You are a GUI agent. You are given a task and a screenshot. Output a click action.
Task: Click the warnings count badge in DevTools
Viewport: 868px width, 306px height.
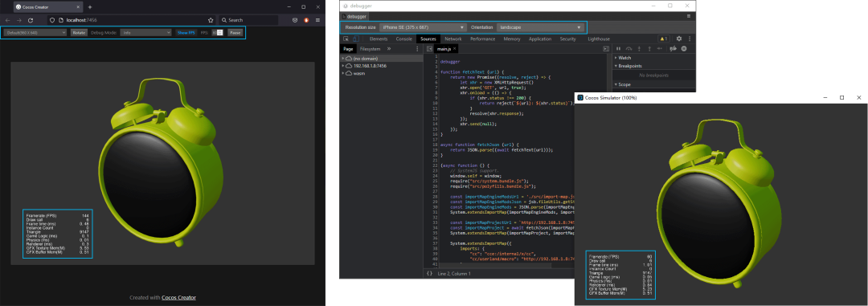coord(663,39)
